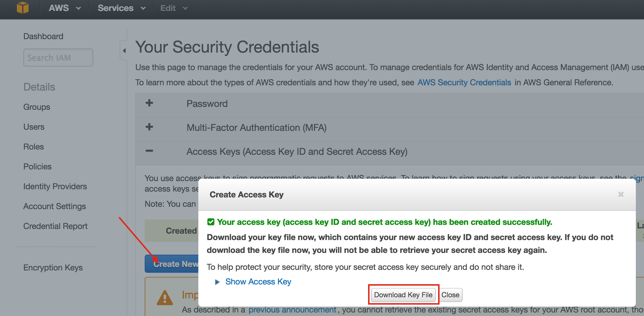Click the orange warning triangle icon
Screen dimensions: 644x316
pyautogui.click(x=165, y=298)
